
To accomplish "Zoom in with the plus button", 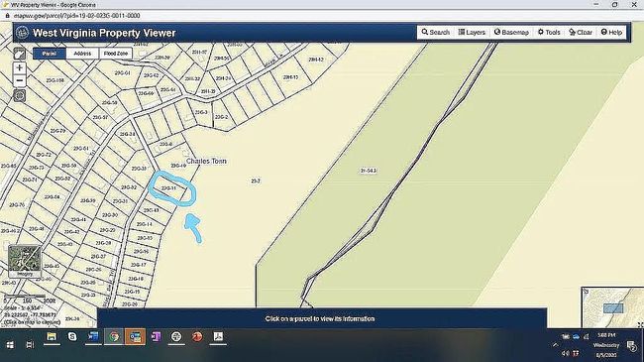I will 19,67.
